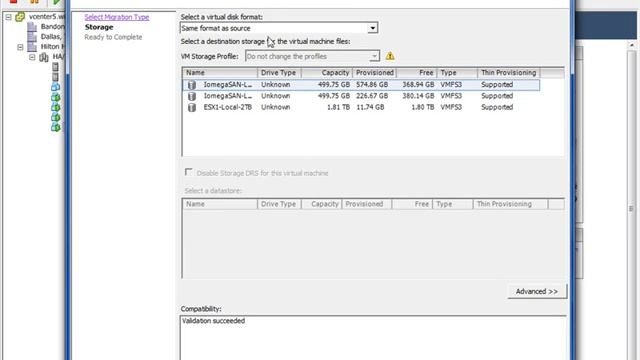Click the Advanced >> button
The image size is (640, 360).
537,291
